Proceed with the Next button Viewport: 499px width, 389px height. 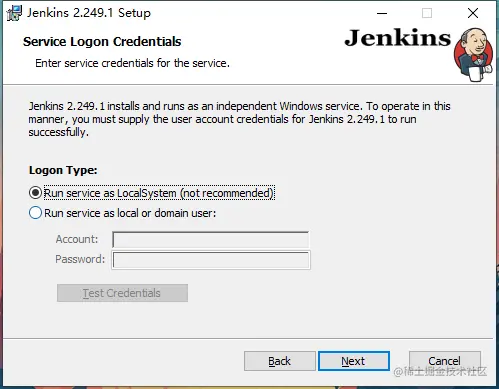[x=354, y=361]
